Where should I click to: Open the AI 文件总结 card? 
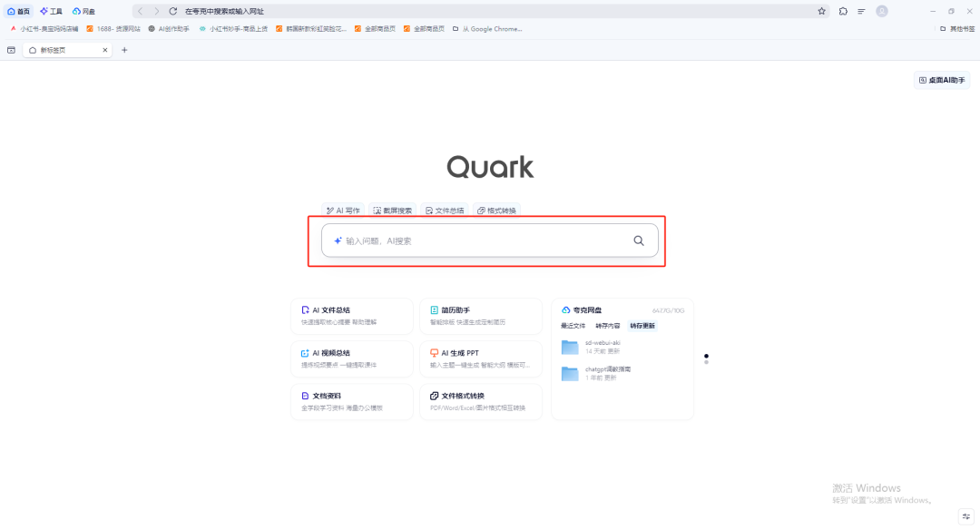coord(352,316)
